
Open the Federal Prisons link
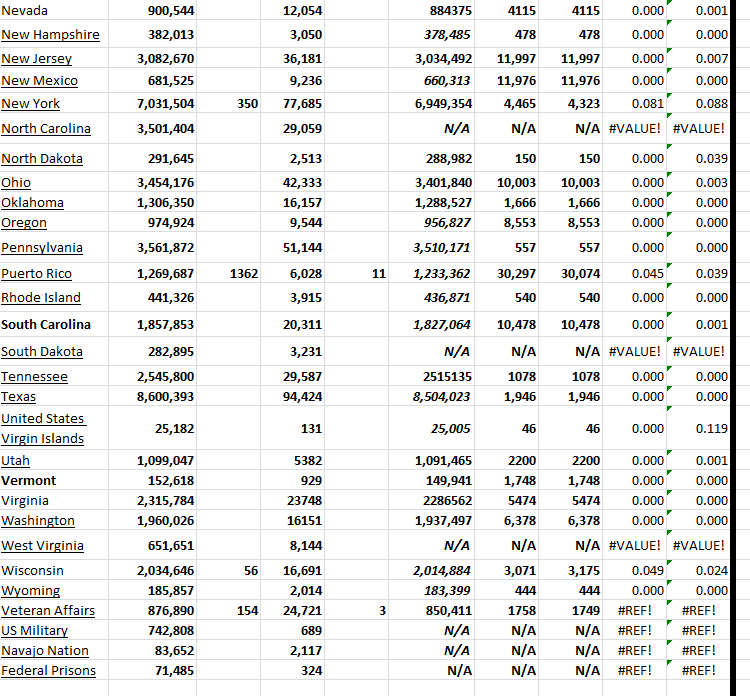[x=48, y=671]
